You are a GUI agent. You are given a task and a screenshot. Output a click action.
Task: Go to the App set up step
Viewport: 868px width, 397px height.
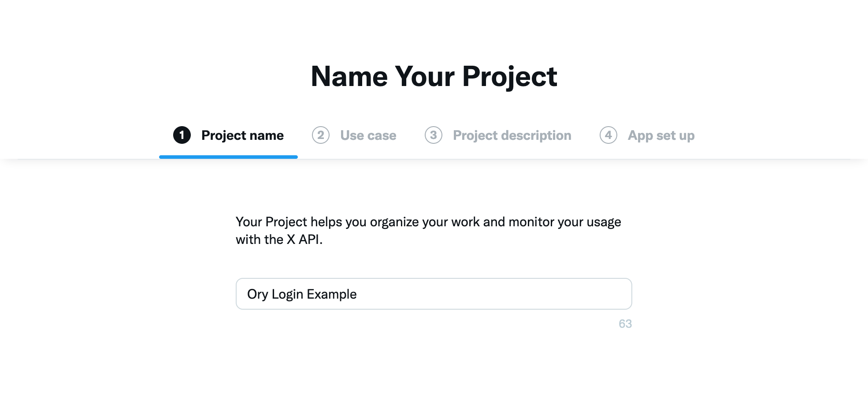tap(660, 135)
